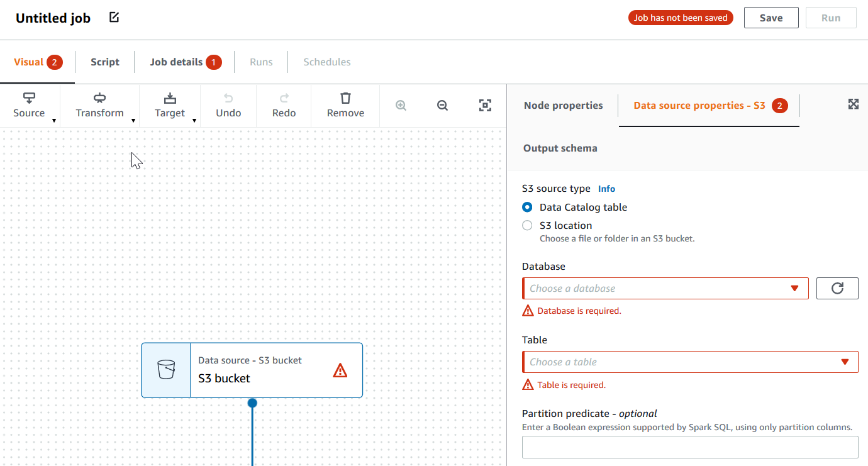The image size is (868, 466).
Task: Click the Redo arrow icon
Action: [284, 98]
